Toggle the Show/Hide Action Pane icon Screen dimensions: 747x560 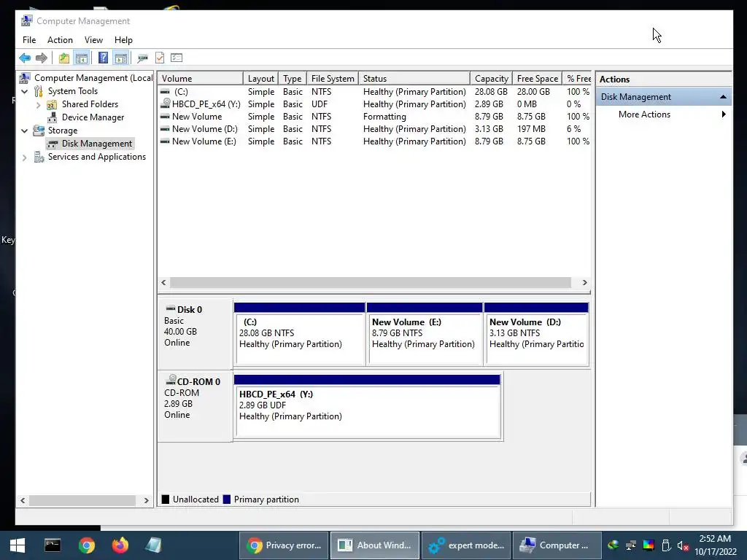121,58
